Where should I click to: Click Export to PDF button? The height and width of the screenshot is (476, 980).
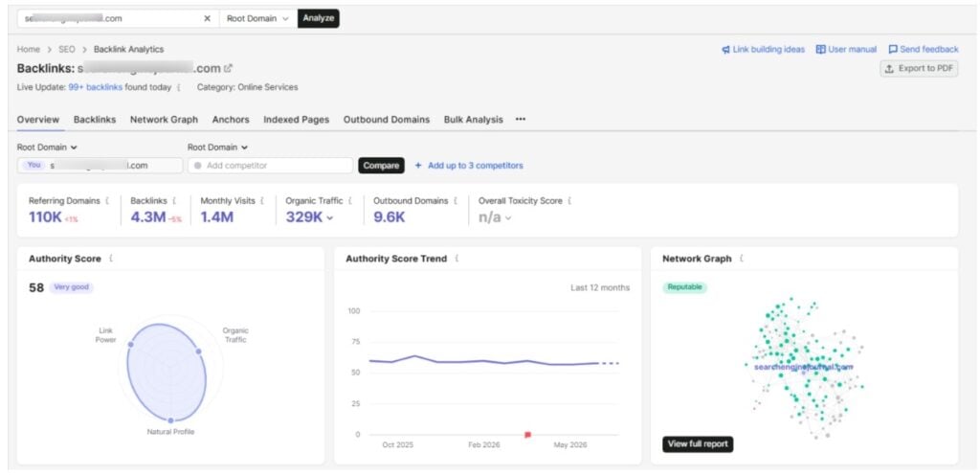tap(919, 69)
